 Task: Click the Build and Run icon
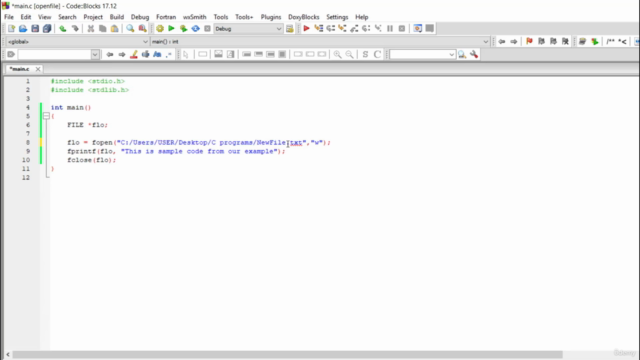pos(183,29)
